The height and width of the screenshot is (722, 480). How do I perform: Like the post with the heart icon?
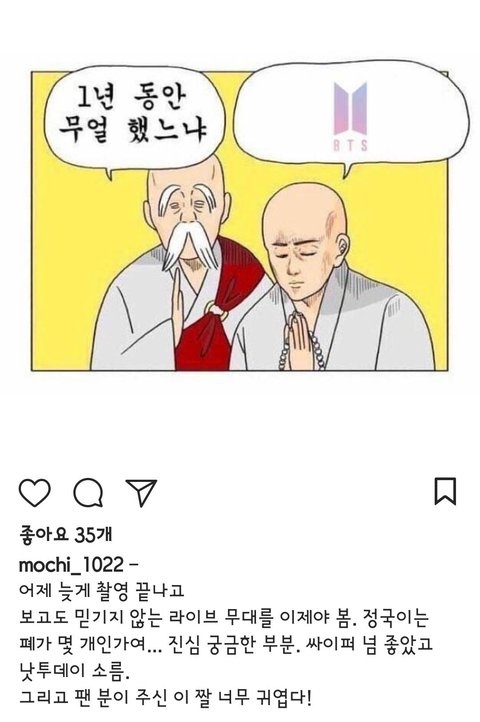click(35, 492)
